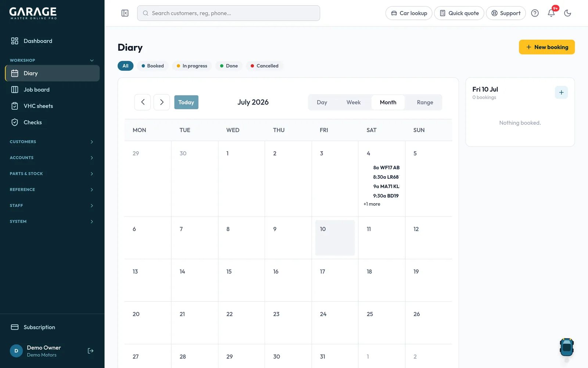
Task: Click the Today button
Action: pos(186,102)
